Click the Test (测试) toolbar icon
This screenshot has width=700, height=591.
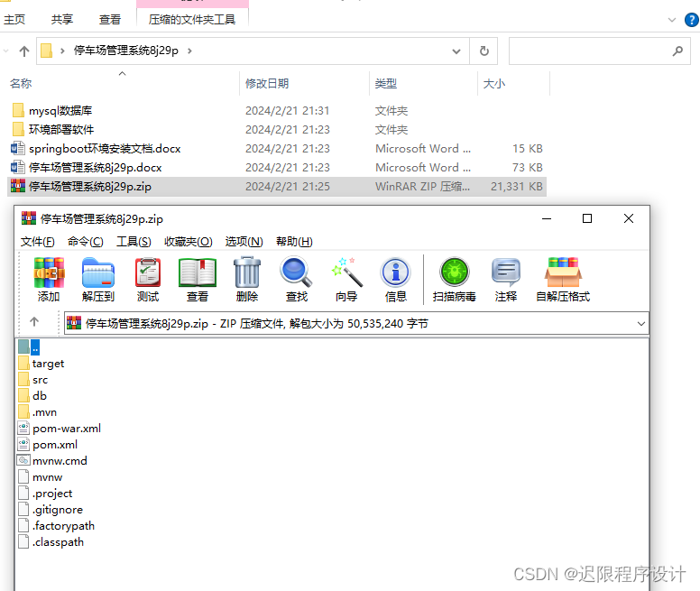[148, 272]
